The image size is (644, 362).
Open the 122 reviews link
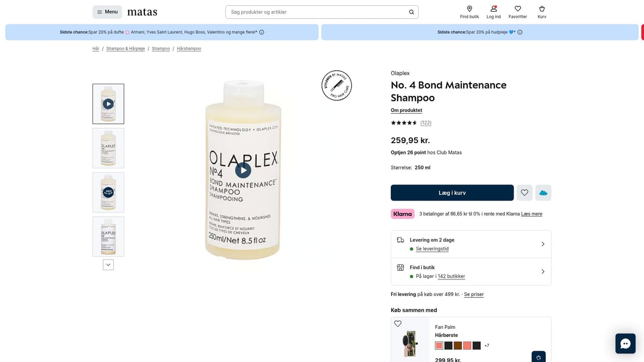[x=426, y=122]
